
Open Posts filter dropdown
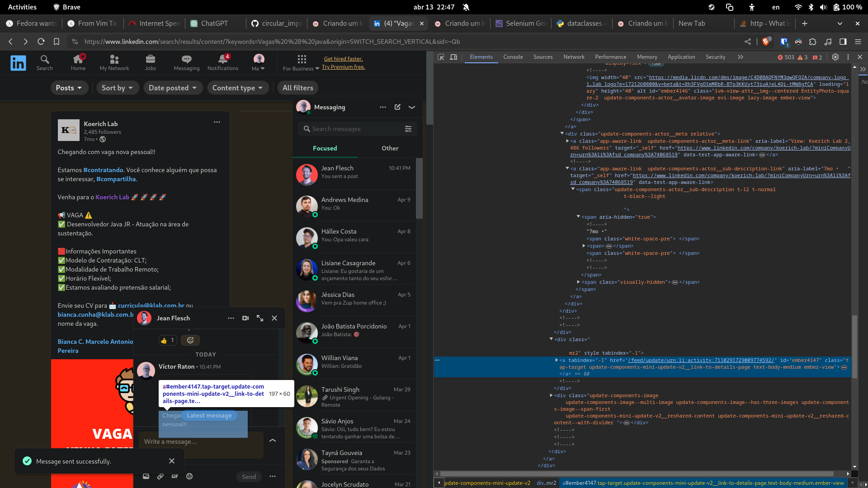pyautogui.click(x=69, y=88)
